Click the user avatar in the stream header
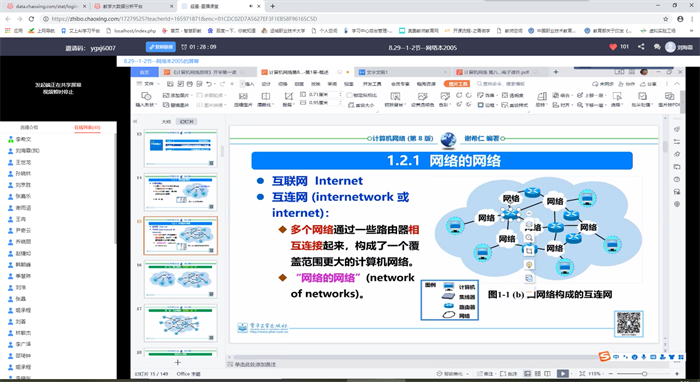The image size is (700, 382). (x=670, y=47)
